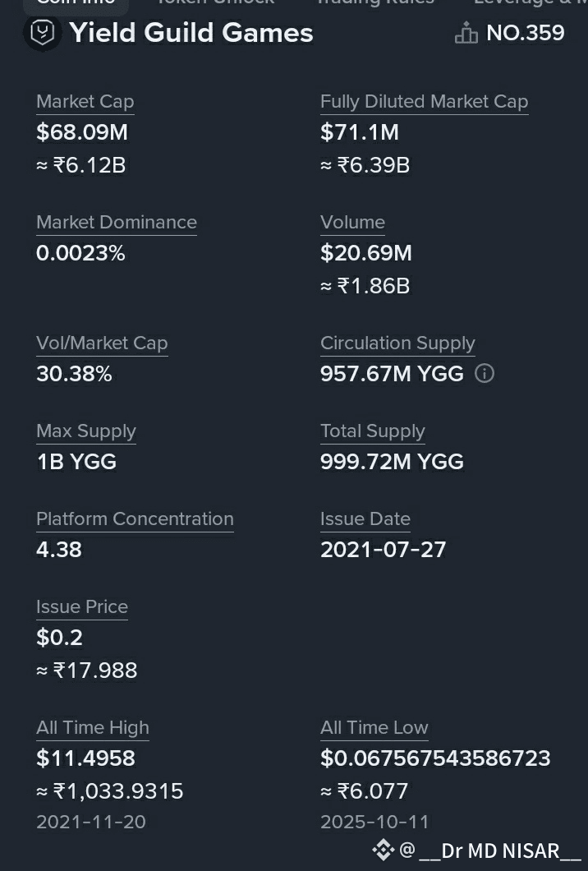This screenshot has height=871, width=588.
Task: Tap the Vol/Market Cap label
Action: [102, 343]
